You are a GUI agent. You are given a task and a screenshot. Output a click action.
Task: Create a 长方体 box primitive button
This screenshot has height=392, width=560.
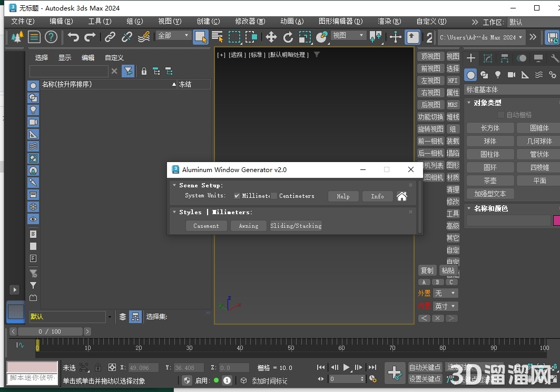point(490,128)
